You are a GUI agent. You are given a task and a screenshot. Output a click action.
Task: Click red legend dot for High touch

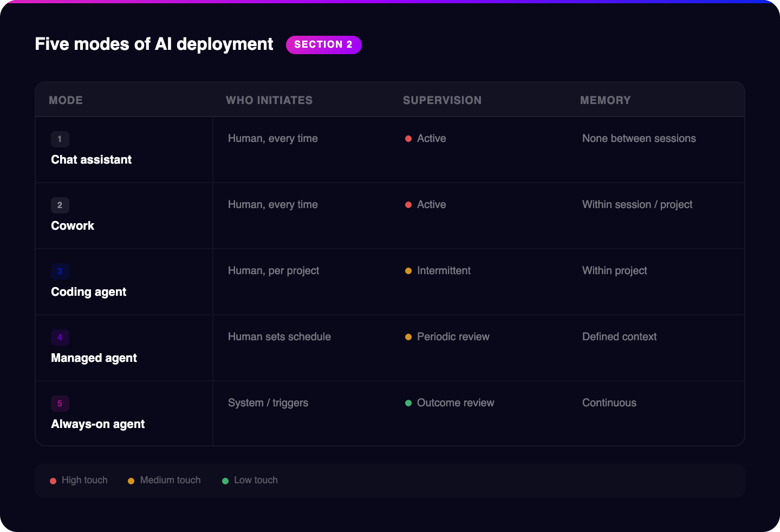pyautogui.click(x=53, y=481)
